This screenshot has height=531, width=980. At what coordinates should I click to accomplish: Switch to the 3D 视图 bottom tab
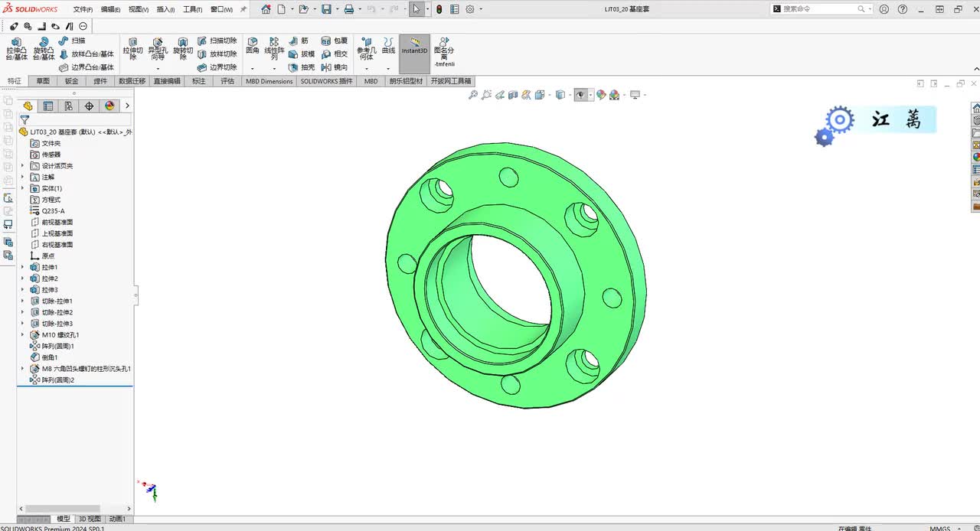point(90,519)
